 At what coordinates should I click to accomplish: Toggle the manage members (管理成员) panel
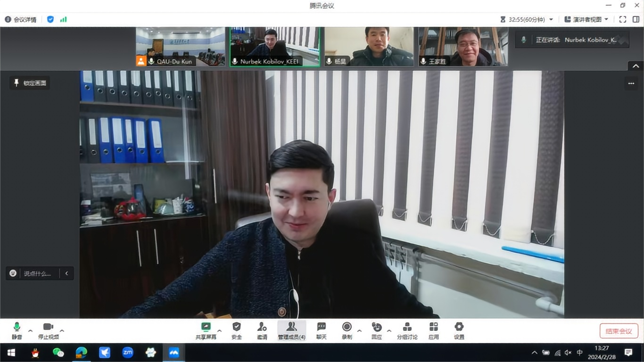(291, 330)
